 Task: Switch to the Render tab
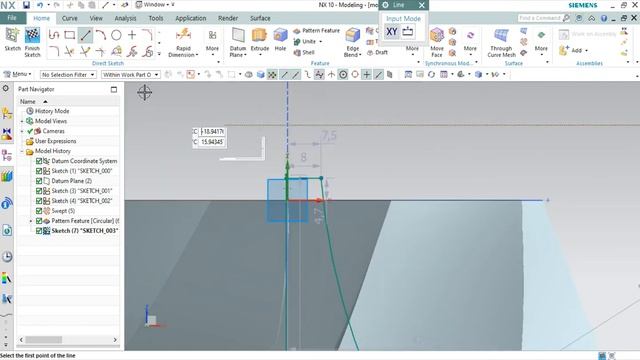228,18
